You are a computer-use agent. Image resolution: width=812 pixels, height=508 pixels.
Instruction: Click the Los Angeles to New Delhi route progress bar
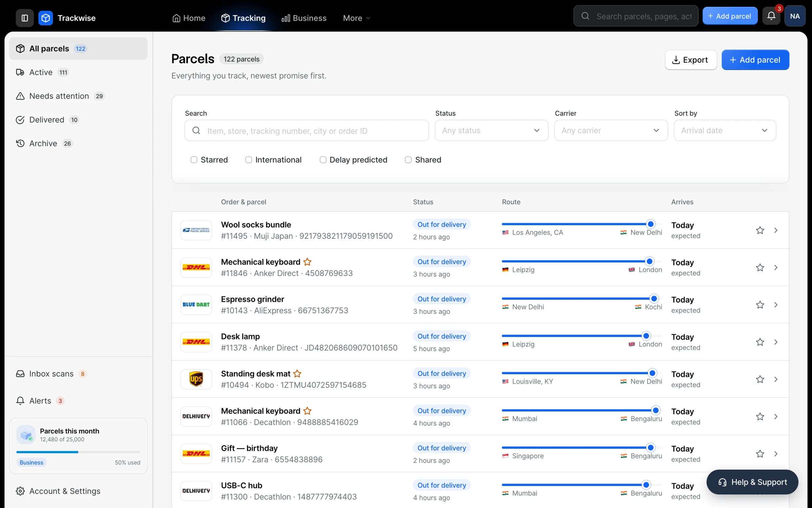(x=582, y=224)
